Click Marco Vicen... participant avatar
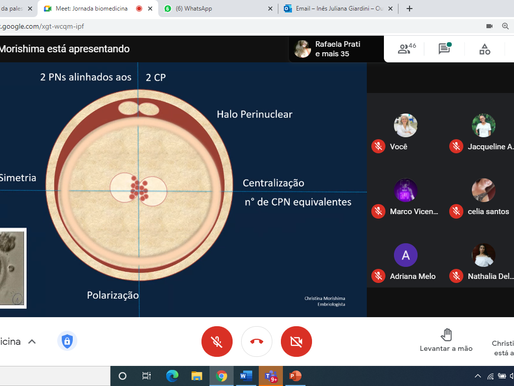The image size is (514, 386). pos(405,190)
